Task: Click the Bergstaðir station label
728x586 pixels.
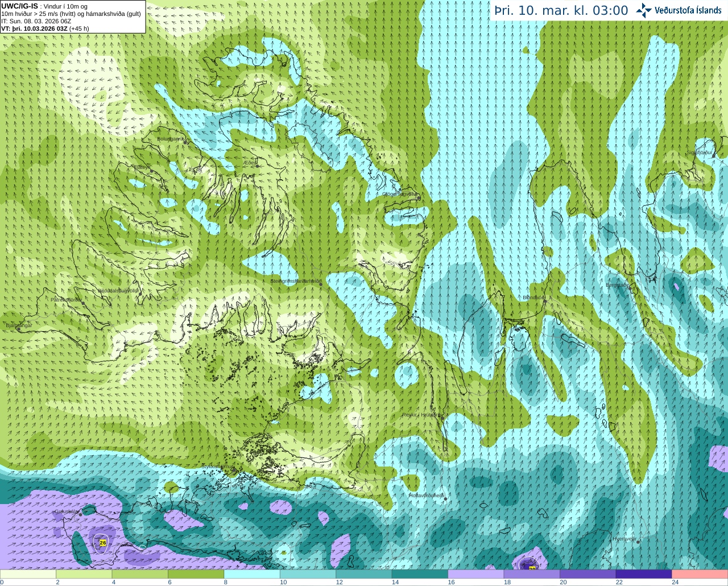Action: point(617,285)
